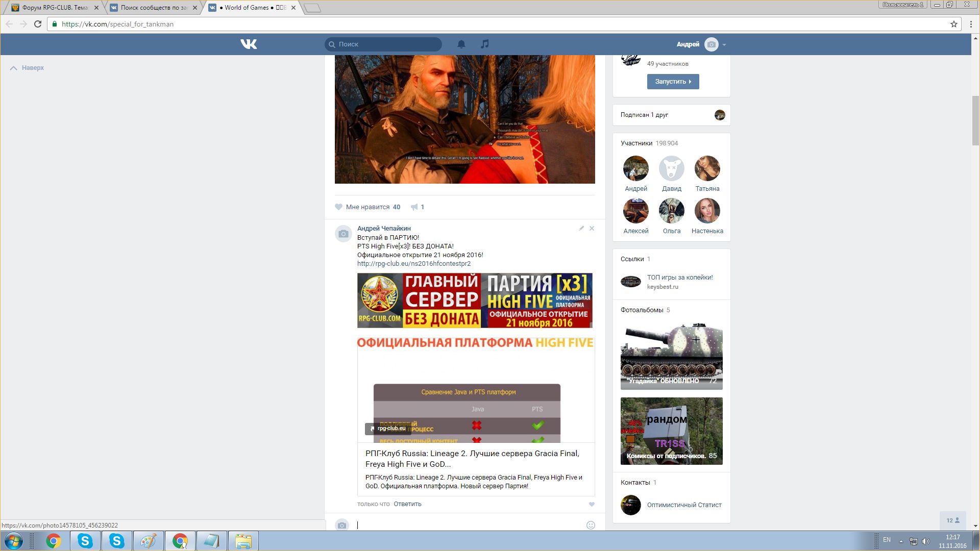The height and width of the screenshot is (551, 980).
Task: Toggle like on the Witcher post
Action: [339, 207]
